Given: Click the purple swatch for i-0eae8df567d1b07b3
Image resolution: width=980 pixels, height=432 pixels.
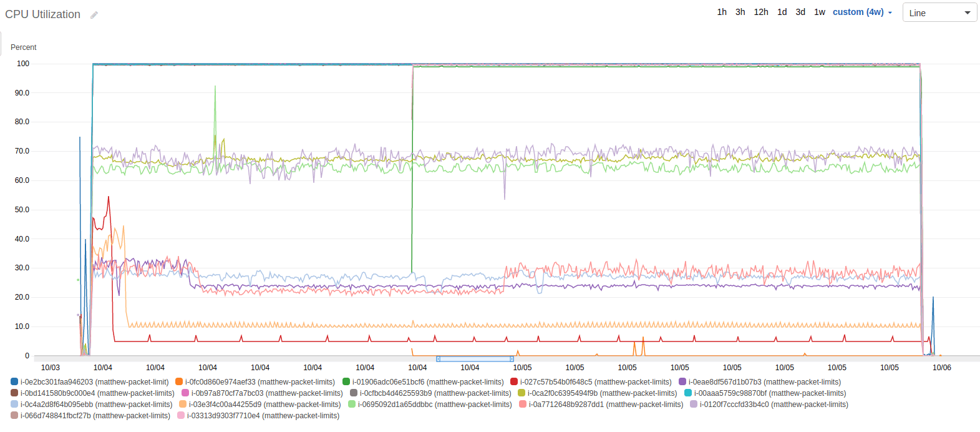Looking at the screenshot, I should [682, 382].
